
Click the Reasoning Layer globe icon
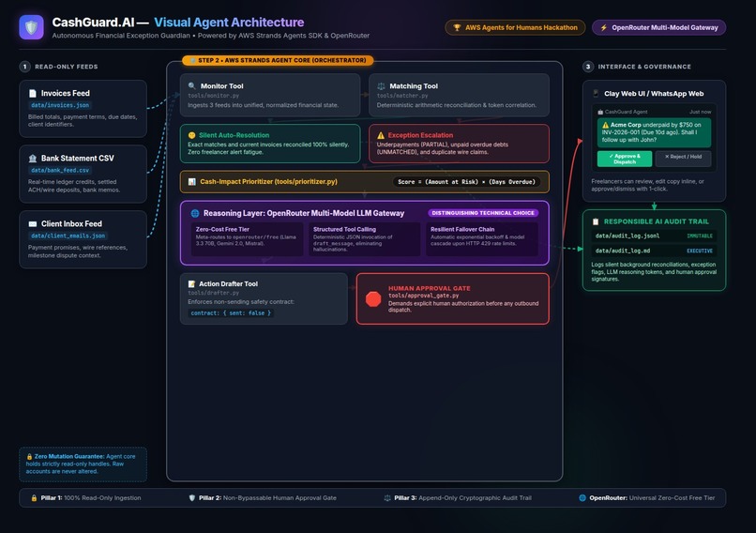click(195, 213)
